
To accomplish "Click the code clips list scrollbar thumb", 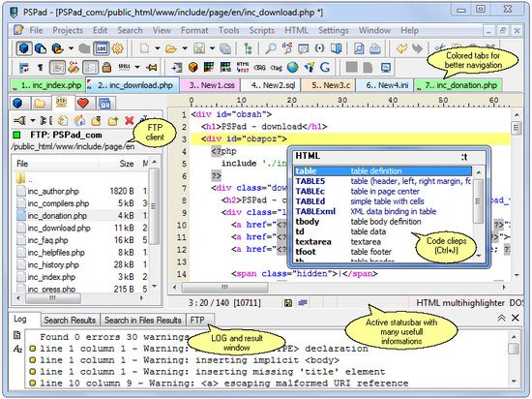I will point(478,201).
